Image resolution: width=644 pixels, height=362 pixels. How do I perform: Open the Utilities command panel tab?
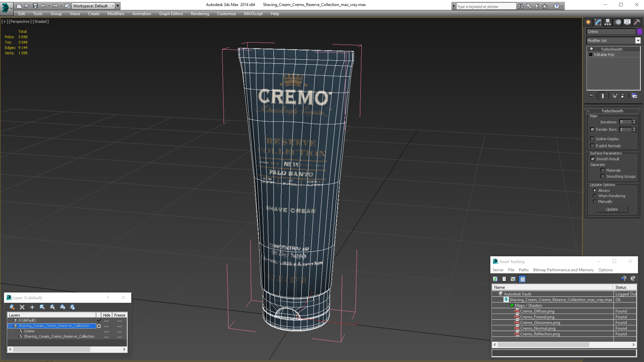tap(637, 22)
